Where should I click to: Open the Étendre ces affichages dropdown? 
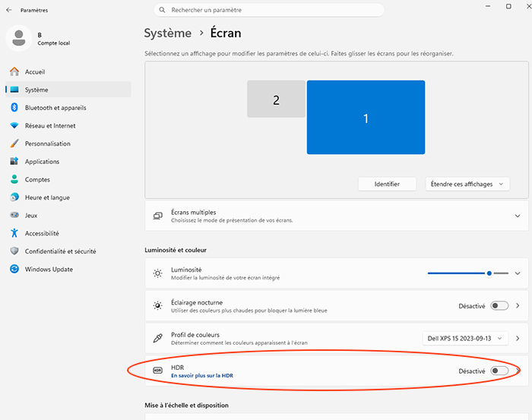[x=467, y=184]
